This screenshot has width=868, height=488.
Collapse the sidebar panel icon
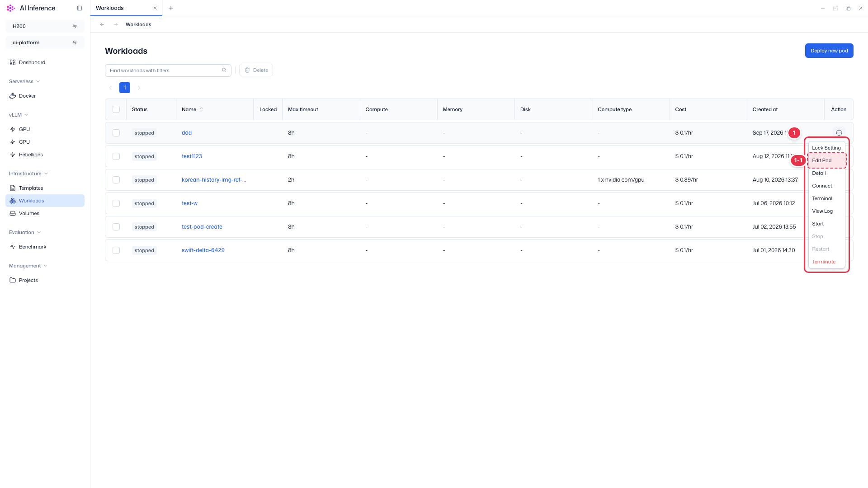click(x=80, y=8)
